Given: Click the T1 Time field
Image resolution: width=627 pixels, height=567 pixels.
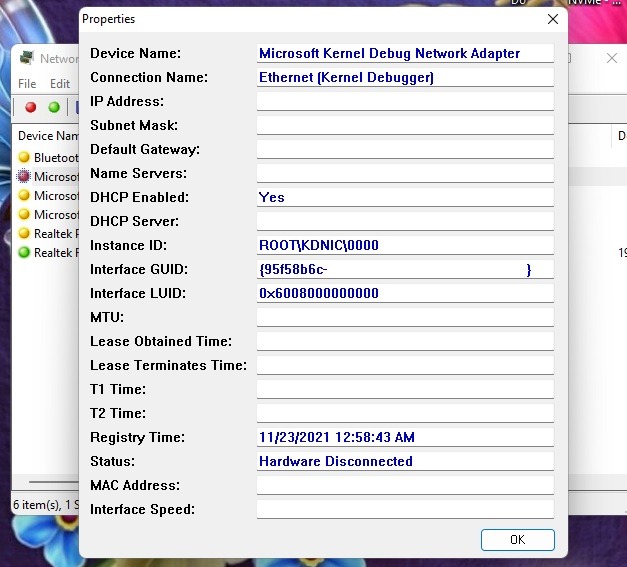Looking at the screenshot, I should (x=405, y=389).
